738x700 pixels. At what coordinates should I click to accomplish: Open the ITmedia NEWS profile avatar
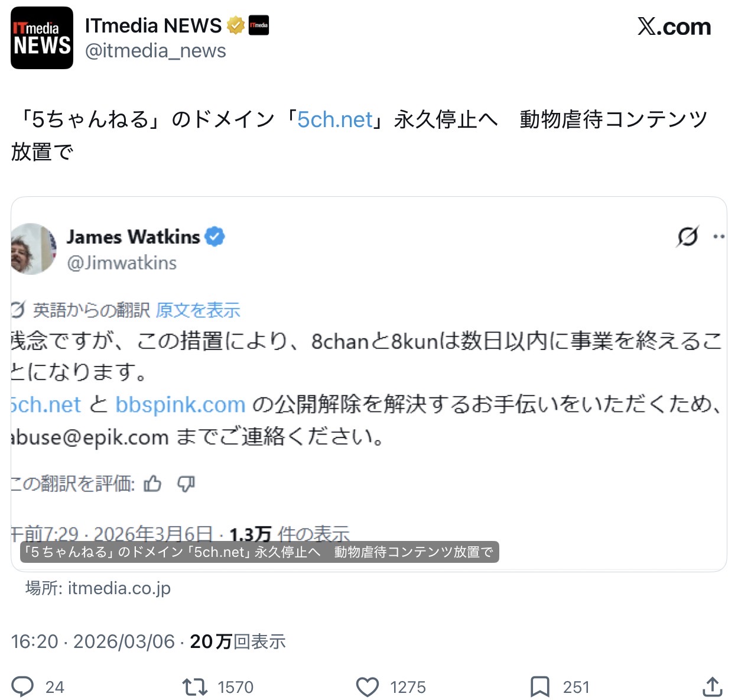(x=42, y=38)
